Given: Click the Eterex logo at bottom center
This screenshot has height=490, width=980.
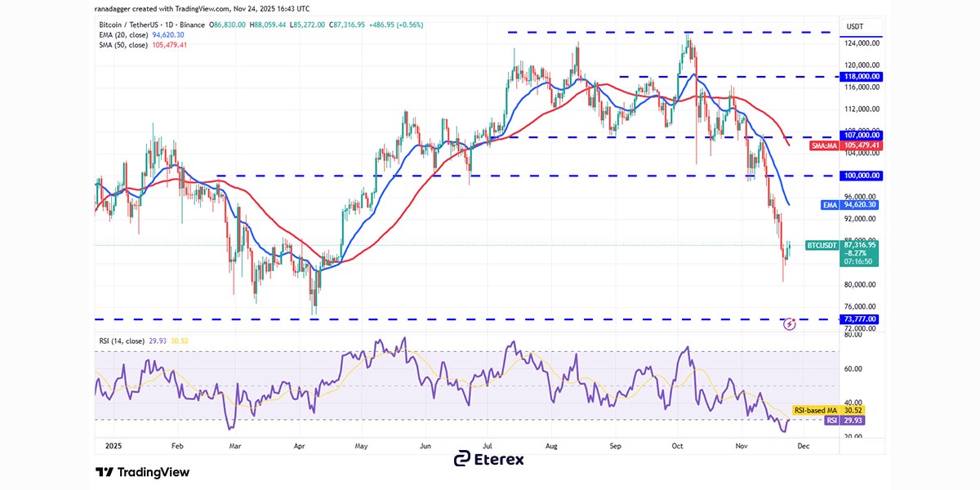Looking at the screenshot, I should tap(491, 460).
